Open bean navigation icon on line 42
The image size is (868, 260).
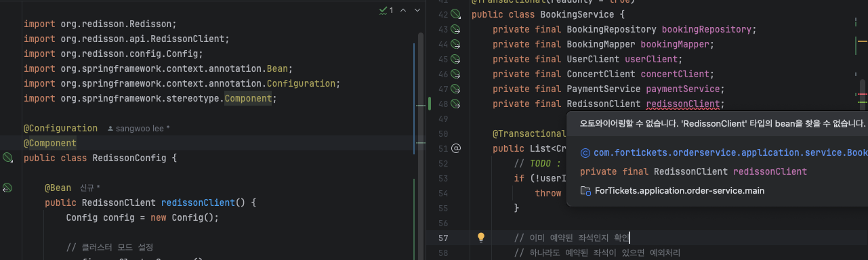456,15
